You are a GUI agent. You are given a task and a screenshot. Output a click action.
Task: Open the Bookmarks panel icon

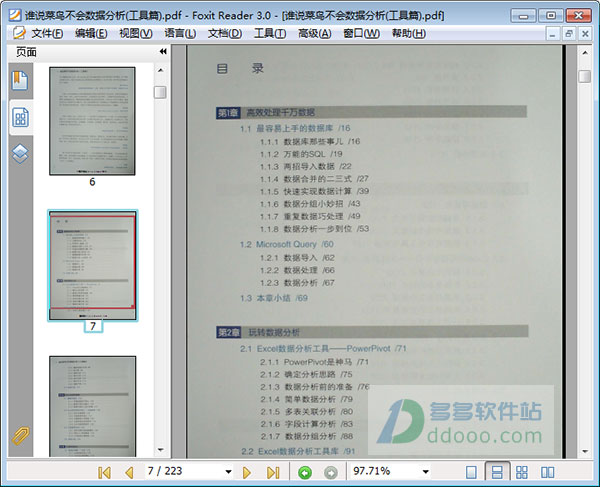pos(20,80)
